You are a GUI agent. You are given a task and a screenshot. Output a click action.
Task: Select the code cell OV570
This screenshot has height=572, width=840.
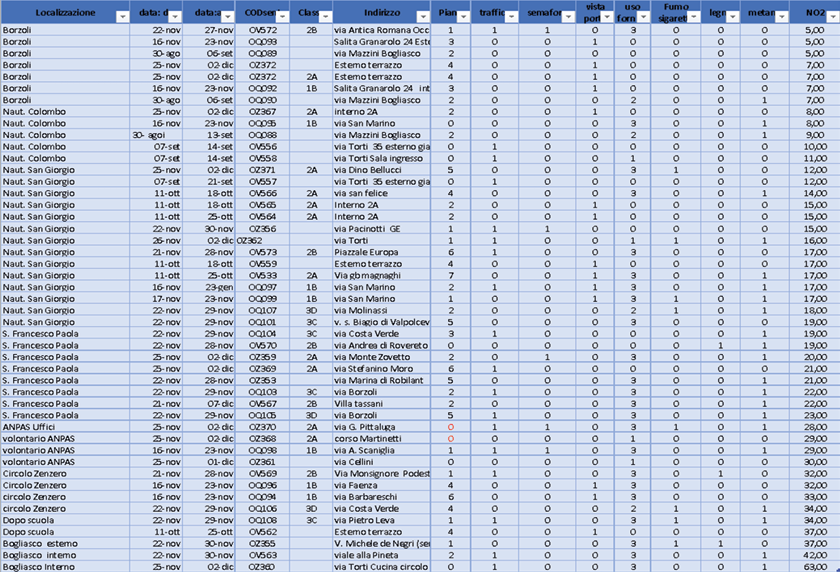tap(262, 346)
